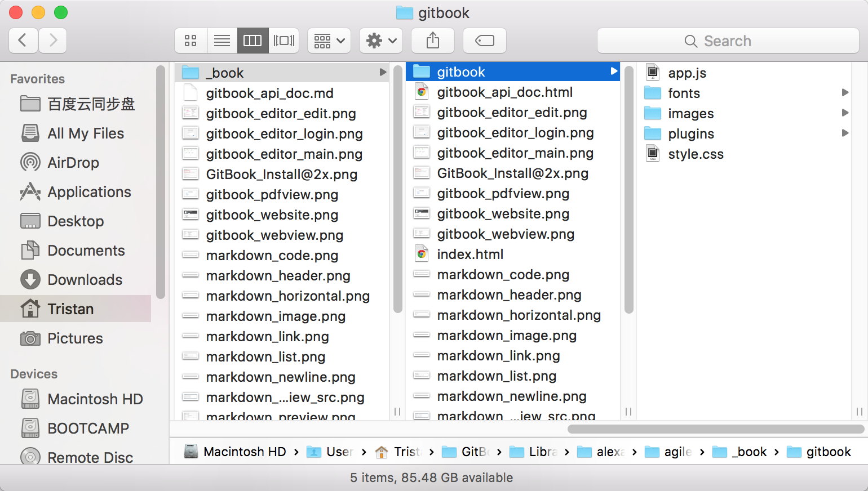Click Tristan home in path bar
This screenshot has width=868, height=491.
coord(398,452)
